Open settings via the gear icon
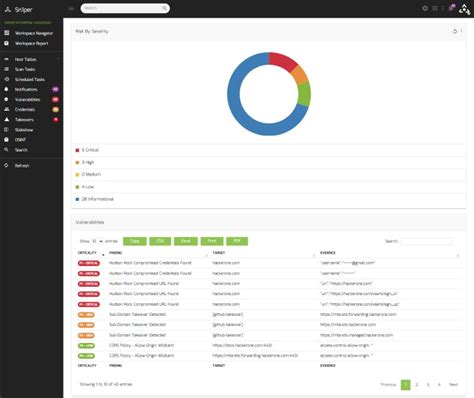 425,8
